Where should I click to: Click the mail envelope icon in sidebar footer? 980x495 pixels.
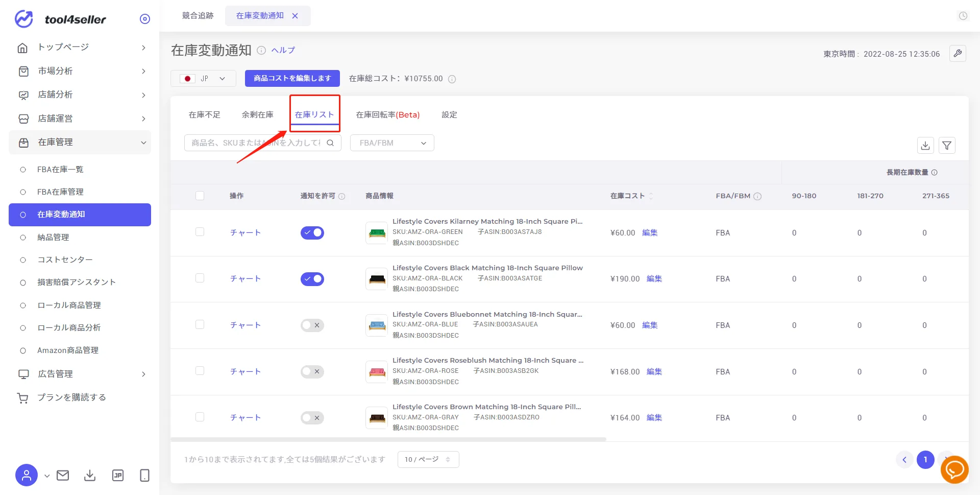pyautogui.click(x=63, y=476)
